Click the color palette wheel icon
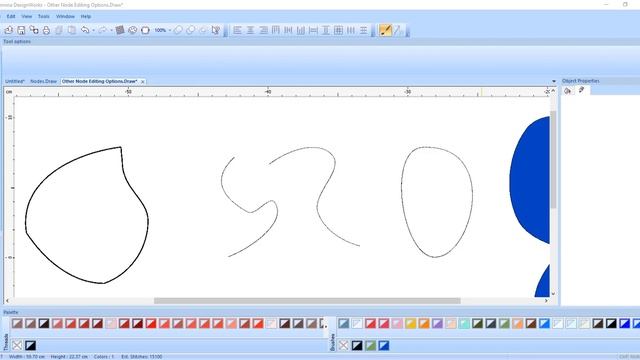The width and height of the screenshot is (640, 360). pos(133,30)
